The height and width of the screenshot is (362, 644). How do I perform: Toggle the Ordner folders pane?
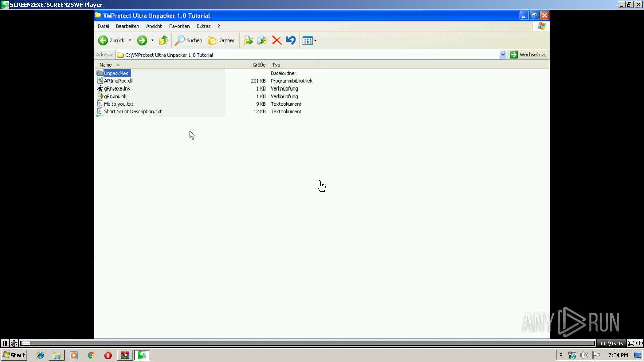221,40
